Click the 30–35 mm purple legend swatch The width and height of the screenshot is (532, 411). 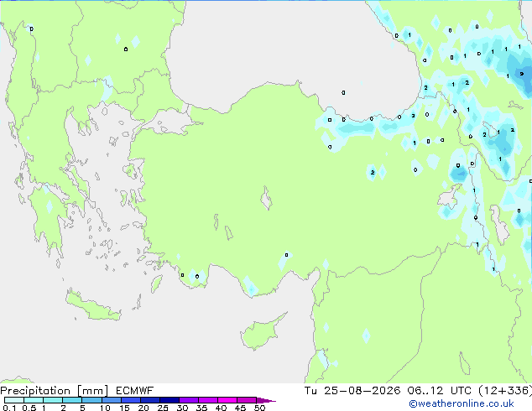click(x=189, y=400)
